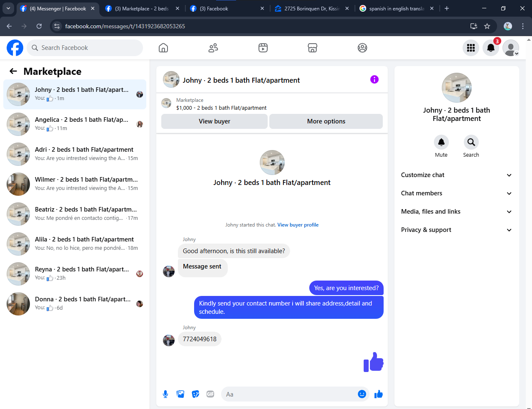The width and height of the screenshot is (532, 409).
Task: Expand Privacy & support section
Action: coord(456,230)
